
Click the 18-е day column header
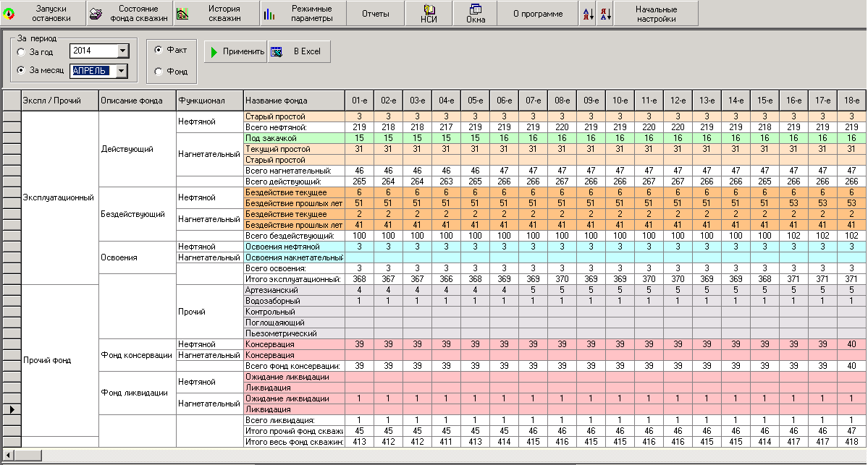[x=851, y=101]
